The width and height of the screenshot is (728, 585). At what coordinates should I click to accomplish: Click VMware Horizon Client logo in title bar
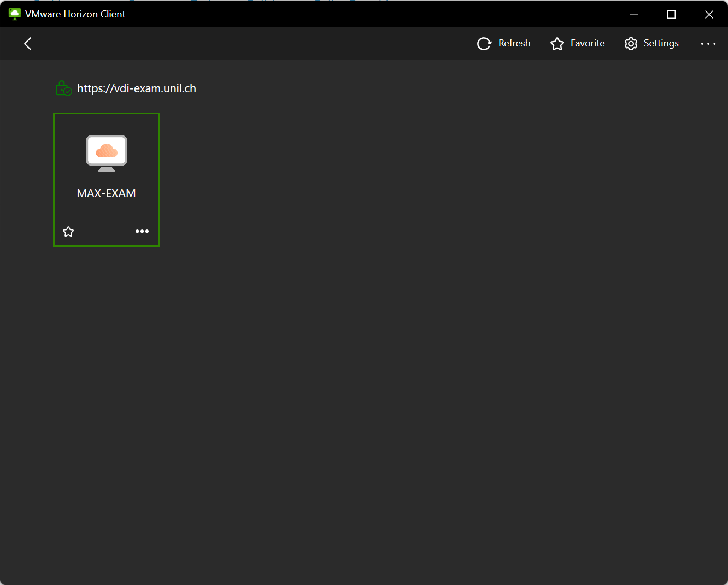coord(15,14)
